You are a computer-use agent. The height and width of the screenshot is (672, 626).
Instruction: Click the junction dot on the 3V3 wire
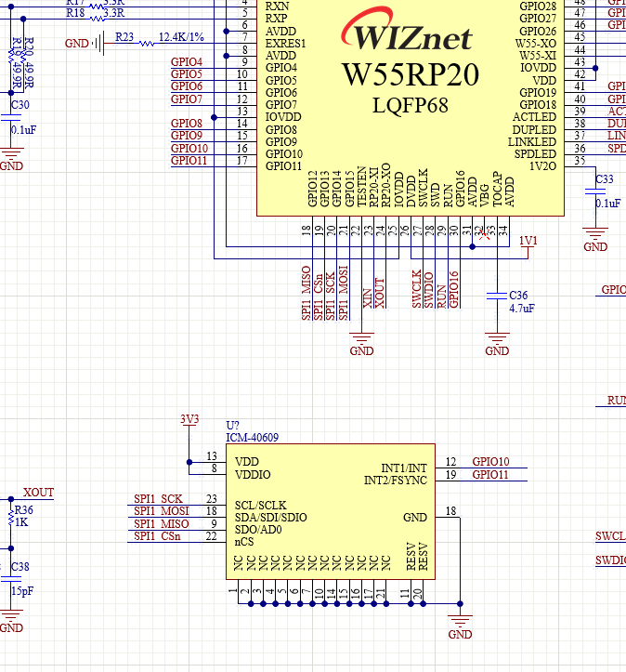(x=189, y=462)
